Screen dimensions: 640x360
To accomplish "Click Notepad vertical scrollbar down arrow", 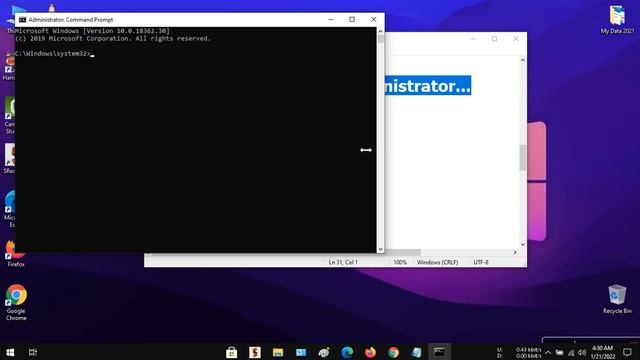I will [x=523, y=244].
